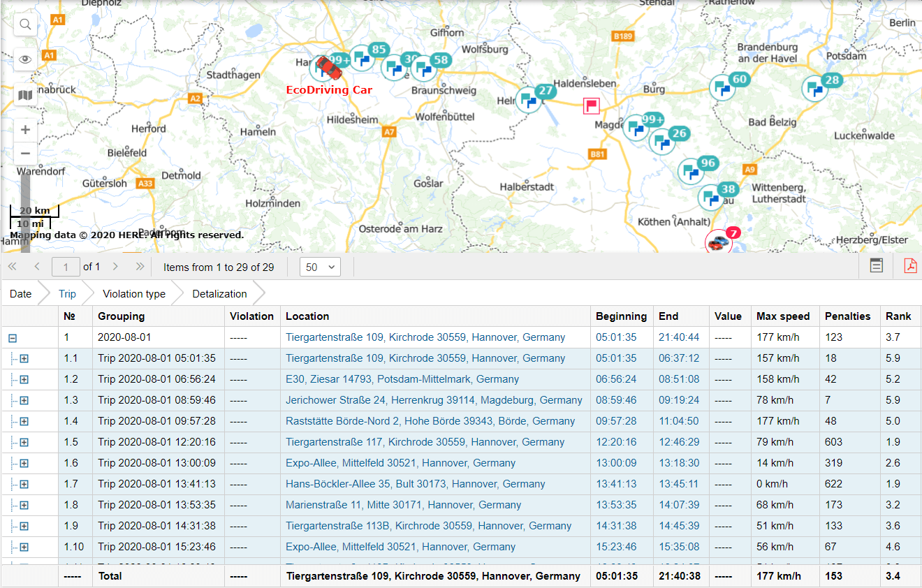Expand trip row 1.8
922x588 pixels.
[x=24, y=505]
